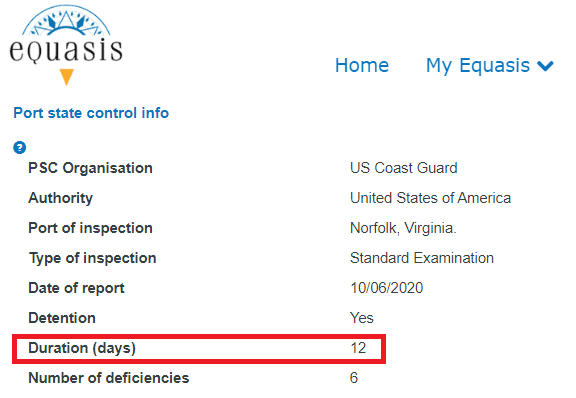576x398 pixels.
Task: Click Standard Examination value
Action: [422, 258]
